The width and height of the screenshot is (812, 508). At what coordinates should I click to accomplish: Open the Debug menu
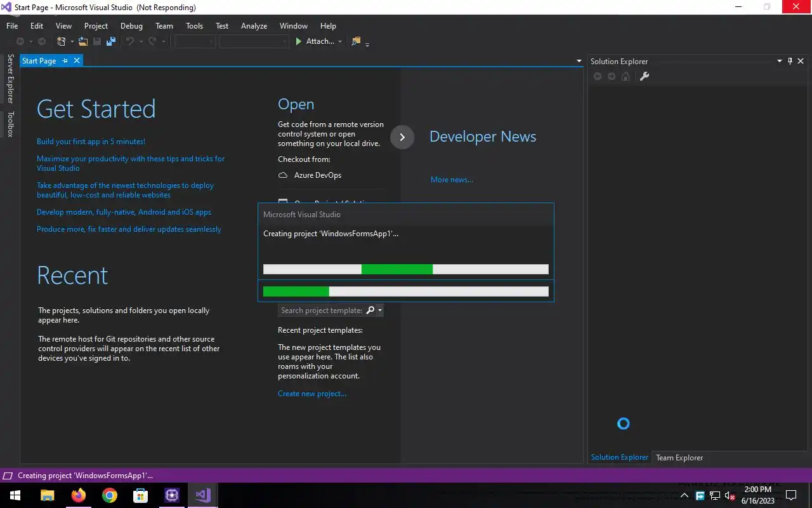coord(131,26)
